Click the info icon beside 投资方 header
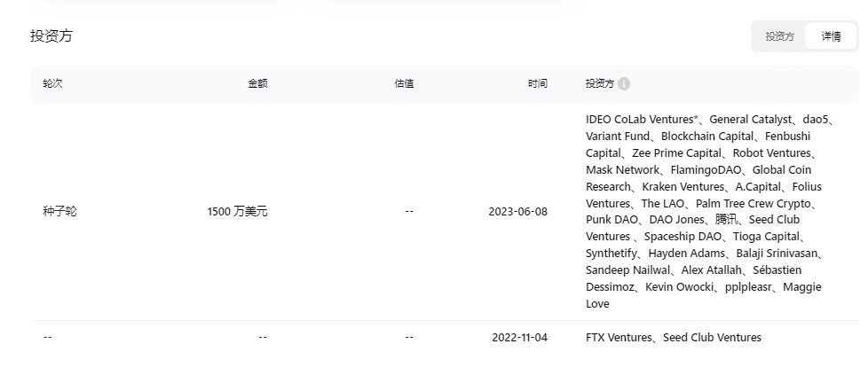Screen dimensions: 868x383 (x=624, y=84)
